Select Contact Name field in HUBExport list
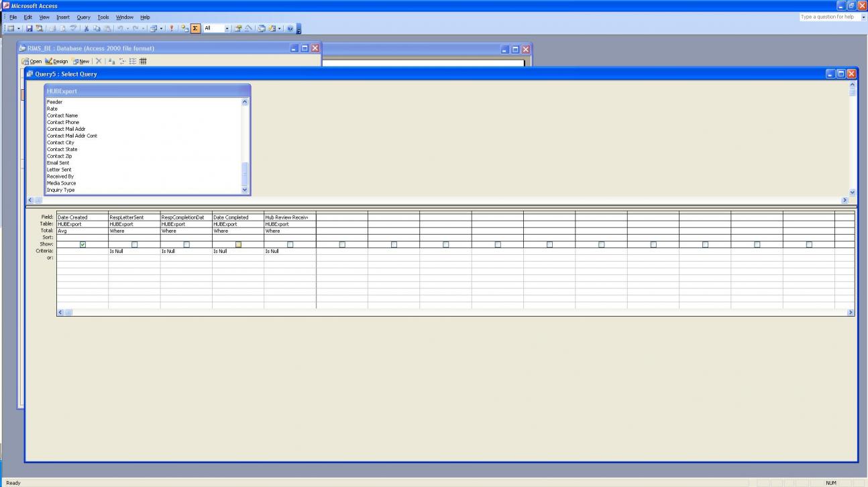The width and height of the screenshot is (868, 487). pos(62,115)
